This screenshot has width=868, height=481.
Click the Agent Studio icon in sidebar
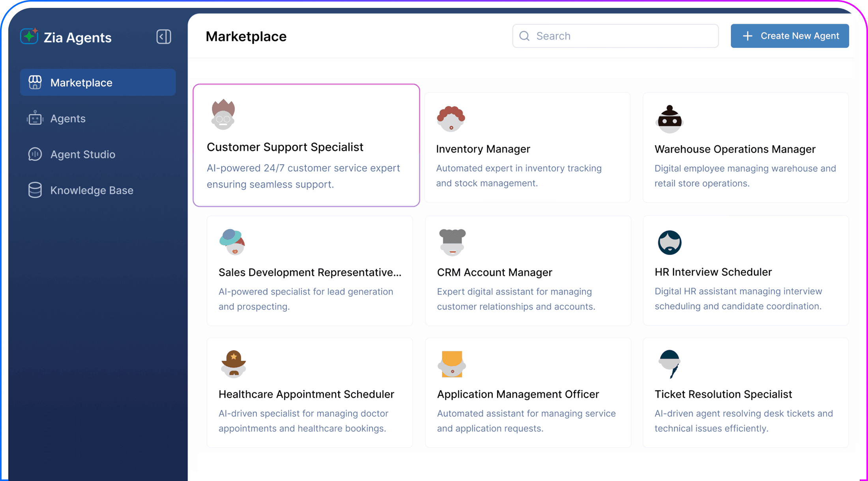coord(35,154)
